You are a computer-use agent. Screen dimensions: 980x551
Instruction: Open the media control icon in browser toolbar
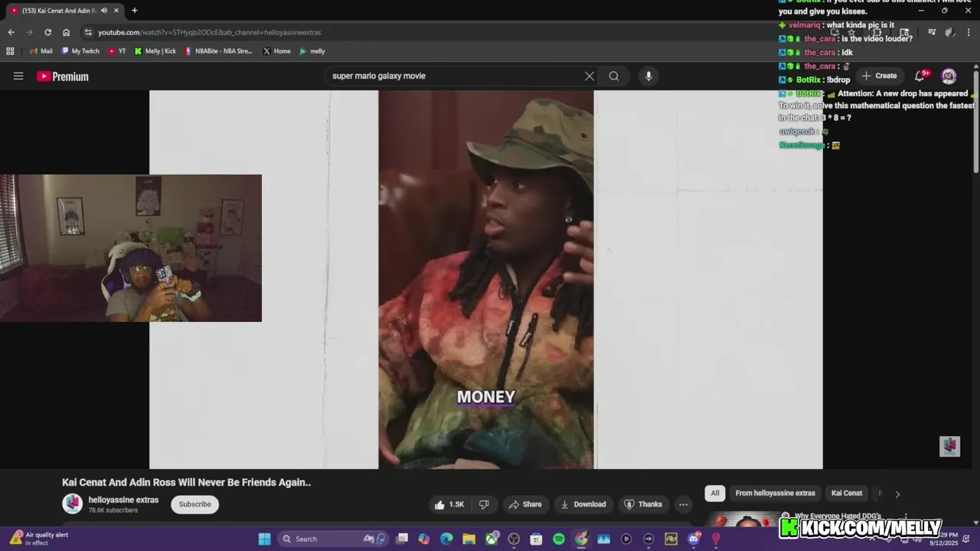tap(932, 32)
